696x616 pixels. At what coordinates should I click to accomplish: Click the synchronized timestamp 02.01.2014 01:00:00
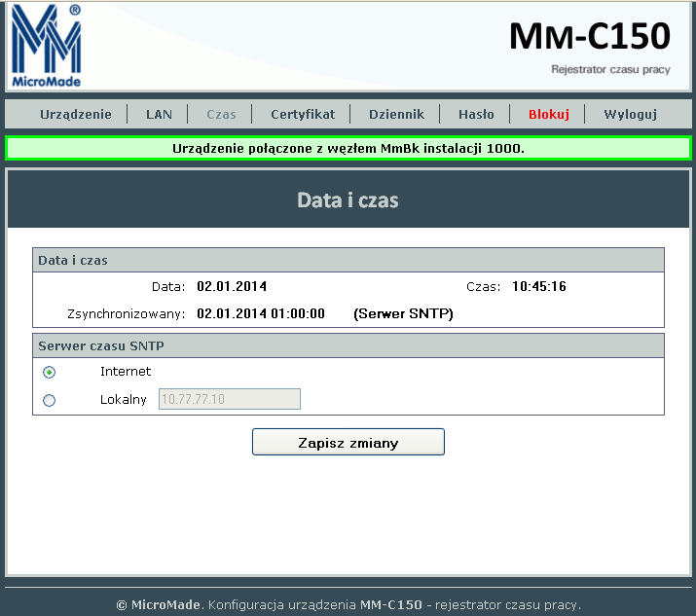click(x=261, y=313)
